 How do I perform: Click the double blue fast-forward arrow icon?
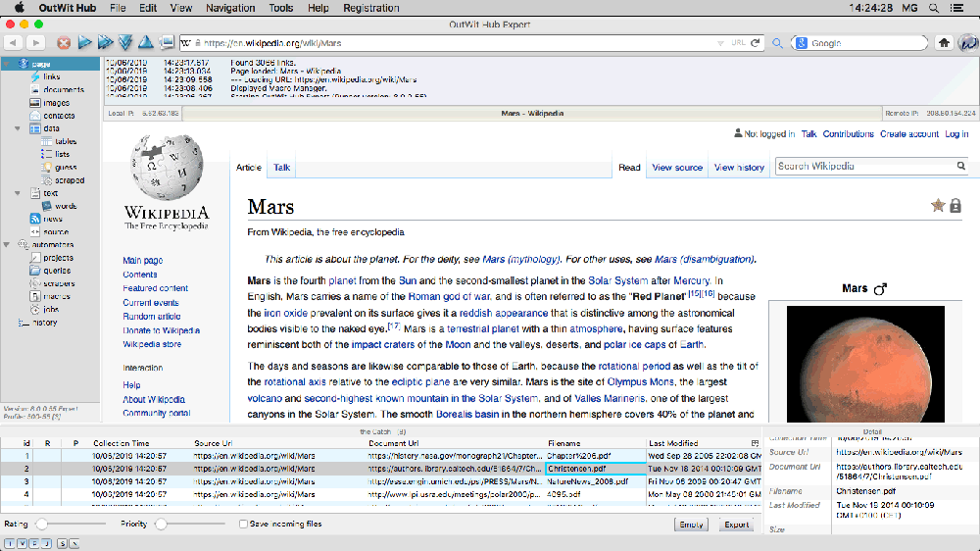(x=105, y=42)
